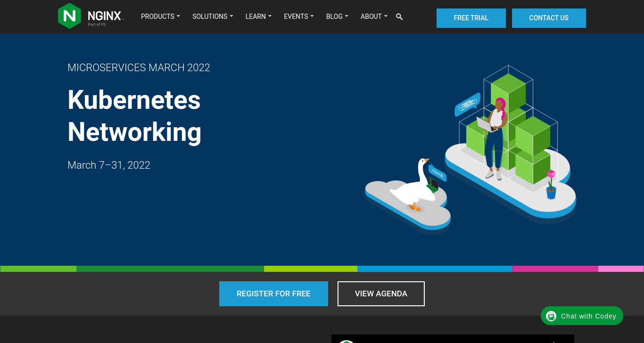Click the CONTACT US button
644x343 pixels.
click(549, 18)
